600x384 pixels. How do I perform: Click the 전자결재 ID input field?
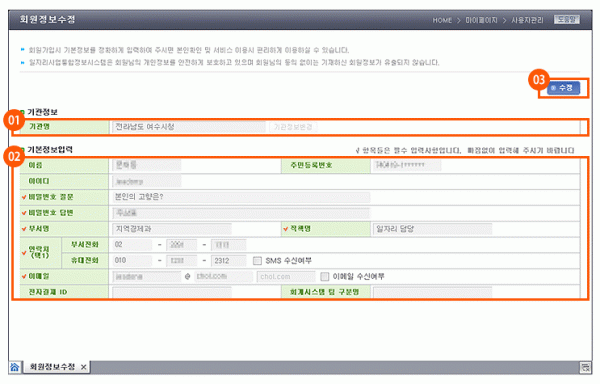[172, 292]
